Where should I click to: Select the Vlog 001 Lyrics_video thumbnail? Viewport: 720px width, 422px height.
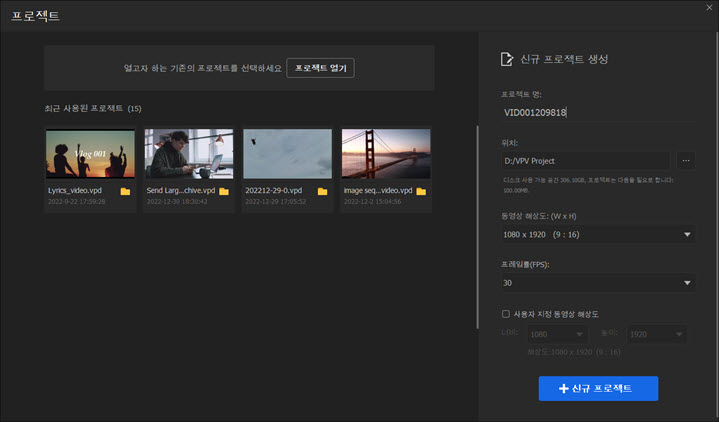(90, 153)
